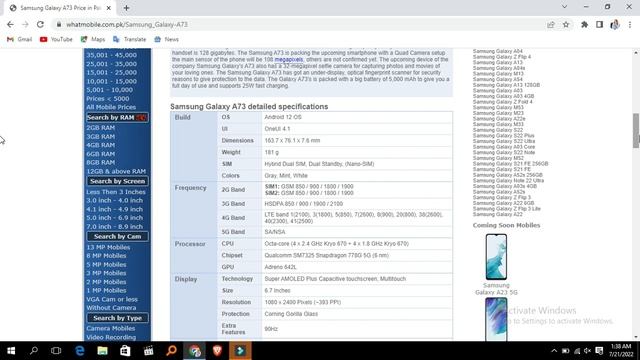640x360 pixels.
Task: Open Samsung Galaxy Note 22 Ultra link
Action: pyautogui.click(x=508, y=180)
